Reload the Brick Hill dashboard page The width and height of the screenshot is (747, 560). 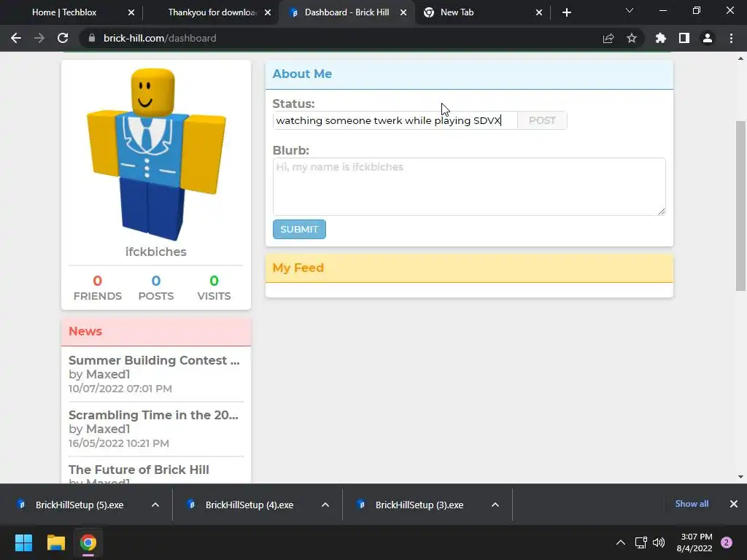tap(63, 38)
